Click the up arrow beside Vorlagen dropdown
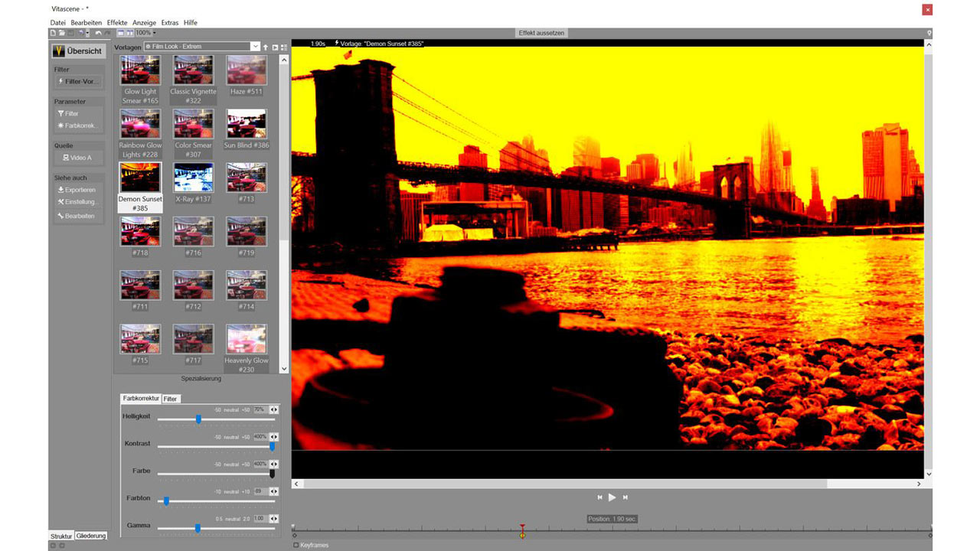Image resolution: width=980 pixels, height=551 pixels. tap(266, 47)
